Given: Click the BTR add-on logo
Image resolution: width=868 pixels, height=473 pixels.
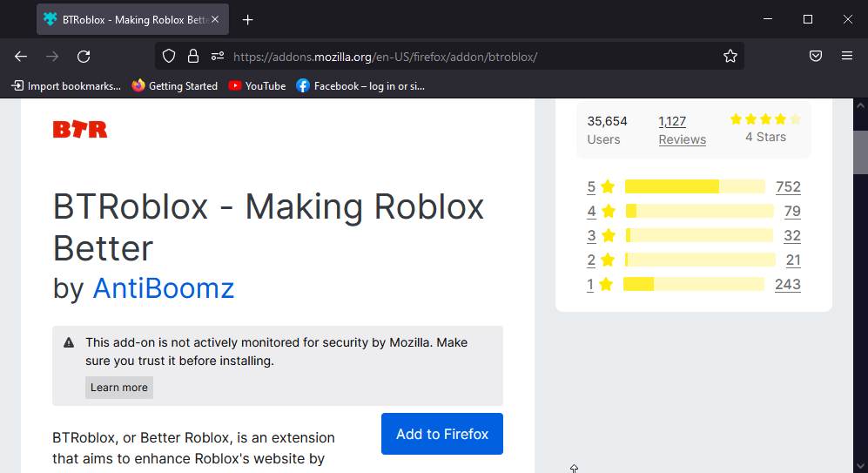Looking at the screenshot, I should [x=80, y=130].
